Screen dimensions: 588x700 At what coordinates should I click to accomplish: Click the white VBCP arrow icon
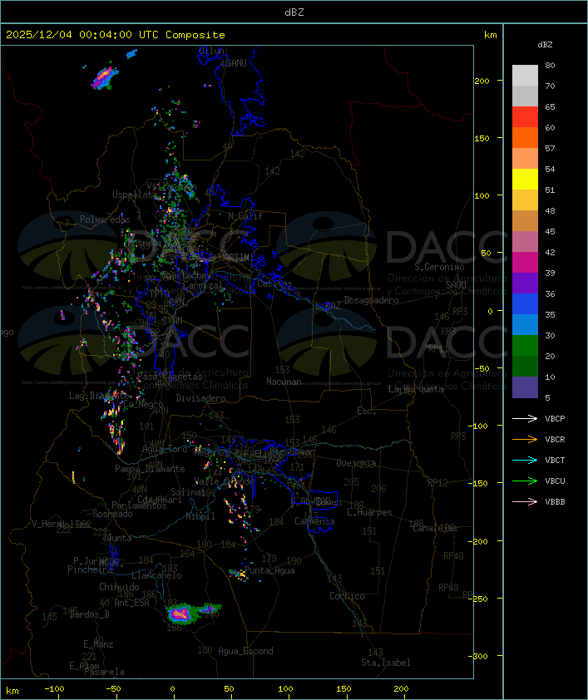point(525,418)
